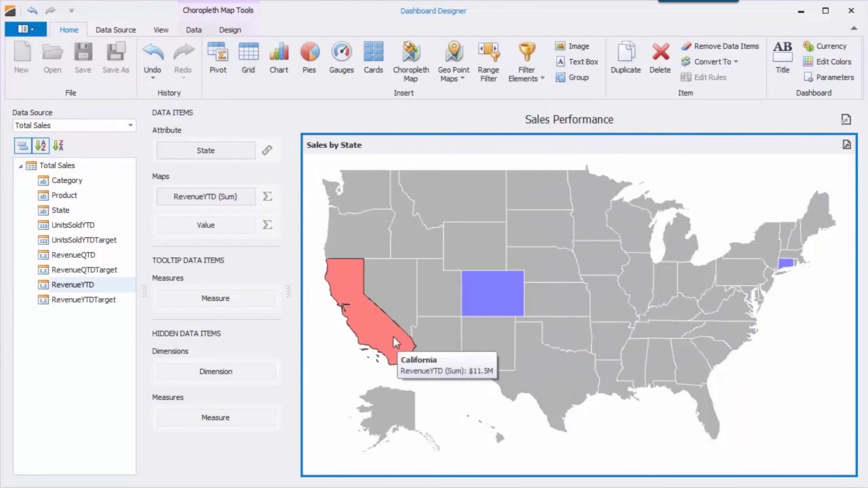868x488 pixels.
Task: Click the binding icon next to State
Action: pyautogui.click(x=267, y=150)
